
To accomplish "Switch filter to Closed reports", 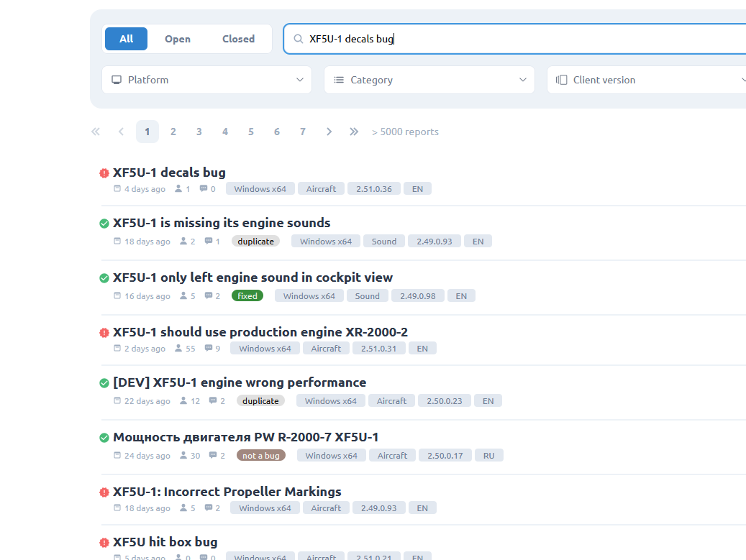I will point(238,39).
